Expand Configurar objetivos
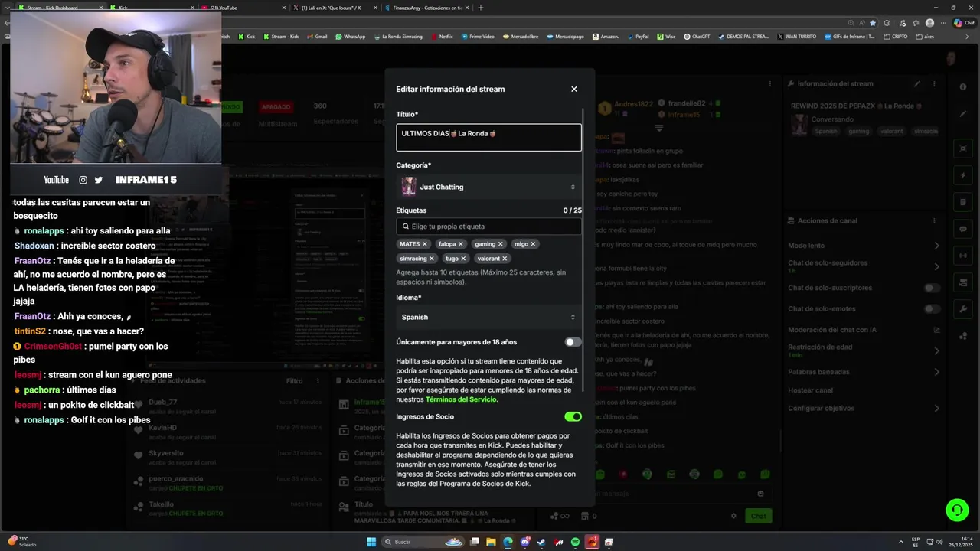 coord(936,408)
